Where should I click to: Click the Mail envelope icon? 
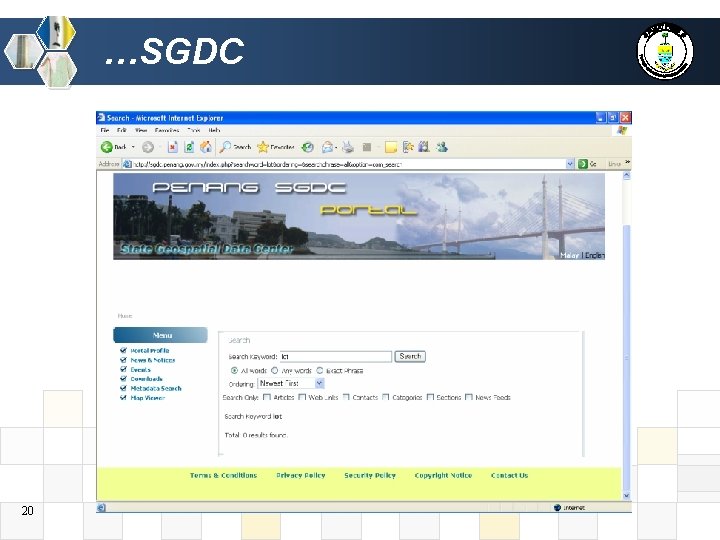[x=327, y=147]
